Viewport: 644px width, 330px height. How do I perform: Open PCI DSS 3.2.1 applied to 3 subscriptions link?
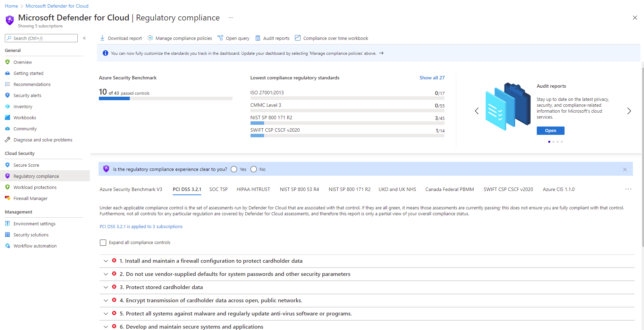pyautogui.click(x=141, y=227)
